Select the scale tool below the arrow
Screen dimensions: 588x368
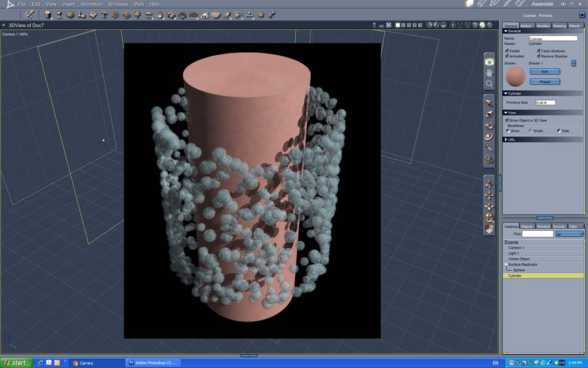[x=489, y=114]
